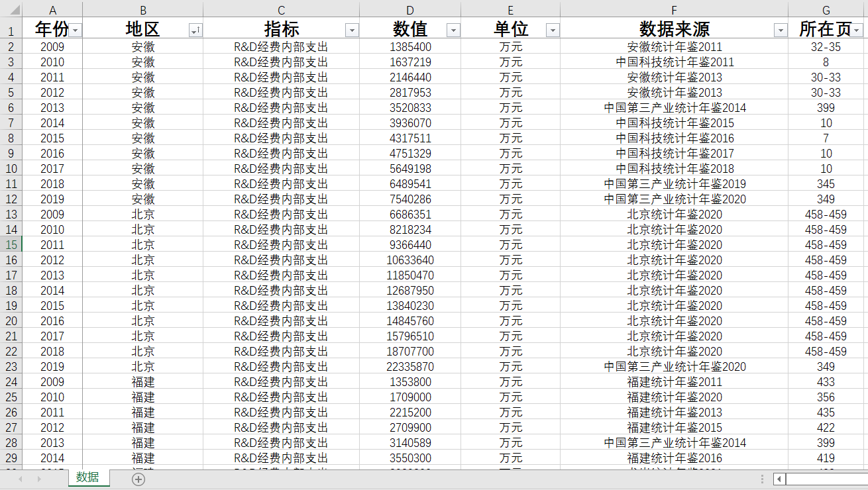The width and height of the screenshot is (868, 490).
Task: Click page cell 433
Action: click(826, 382)
